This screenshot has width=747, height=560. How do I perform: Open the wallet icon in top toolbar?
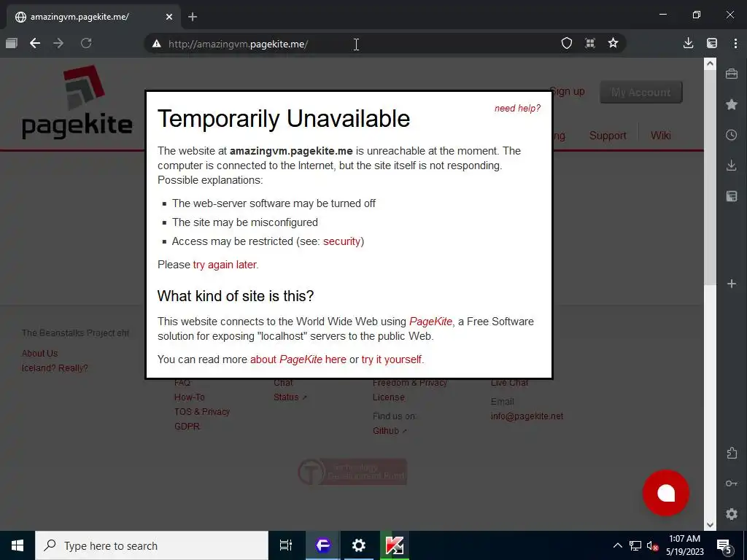click(x=712, y=43)
